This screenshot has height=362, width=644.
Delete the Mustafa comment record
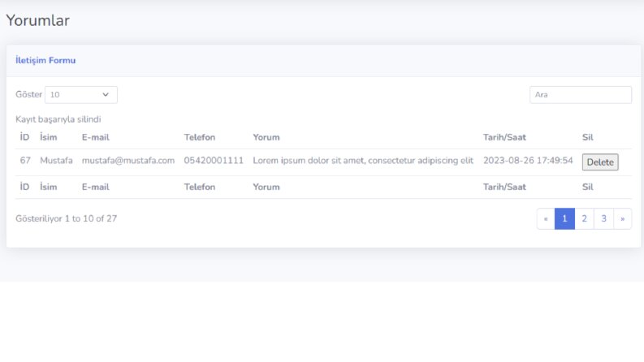(x=600, y=162)
